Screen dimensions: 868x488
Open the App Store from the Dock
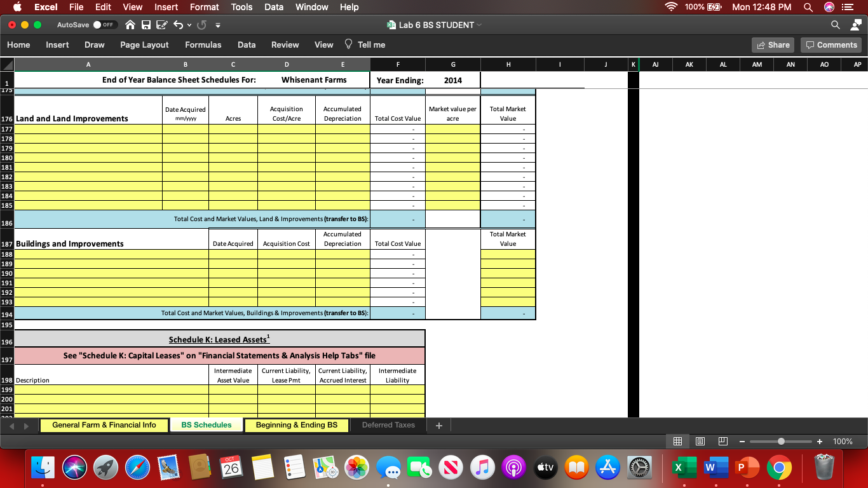click(608, 468)
